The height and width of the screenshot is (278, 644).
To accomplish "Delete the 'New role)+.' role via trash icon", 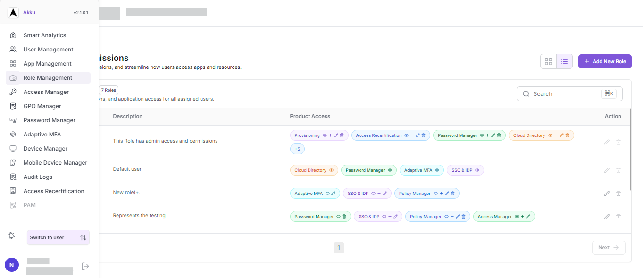I will coord(619,193).
